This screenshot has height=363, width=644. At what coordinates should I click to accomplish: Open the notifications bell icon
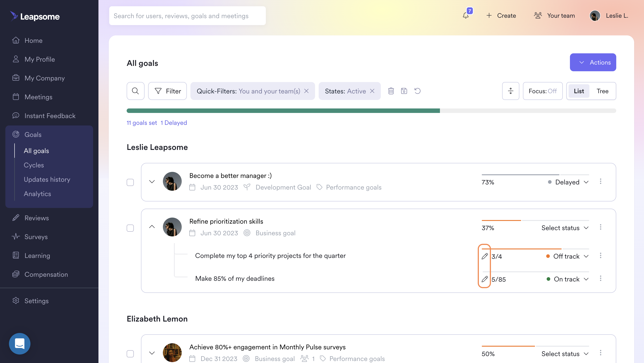click(465, 15)
